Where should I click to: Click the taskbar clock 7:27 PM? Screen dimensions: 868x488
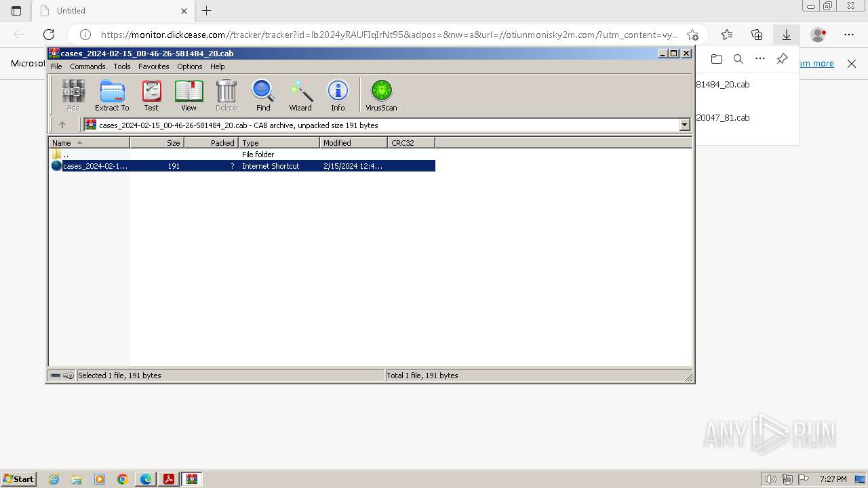coord(833,479)
